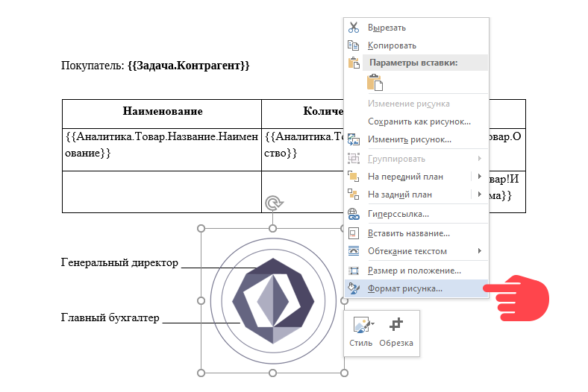Click the Insert Caption icon
Image resolution: width=588 pixels, height=392 pixels.
tap(354, 233)
